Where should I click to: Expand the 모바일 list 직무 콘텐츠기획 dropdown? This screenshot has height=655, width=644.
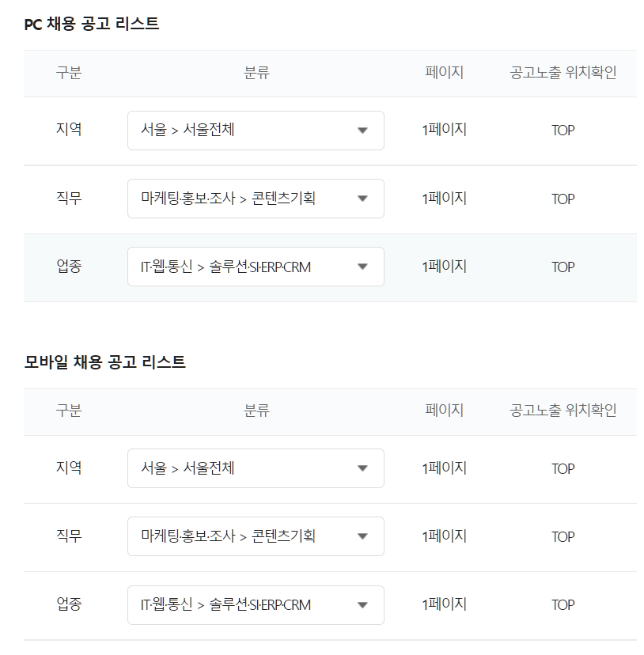[256, 536]
